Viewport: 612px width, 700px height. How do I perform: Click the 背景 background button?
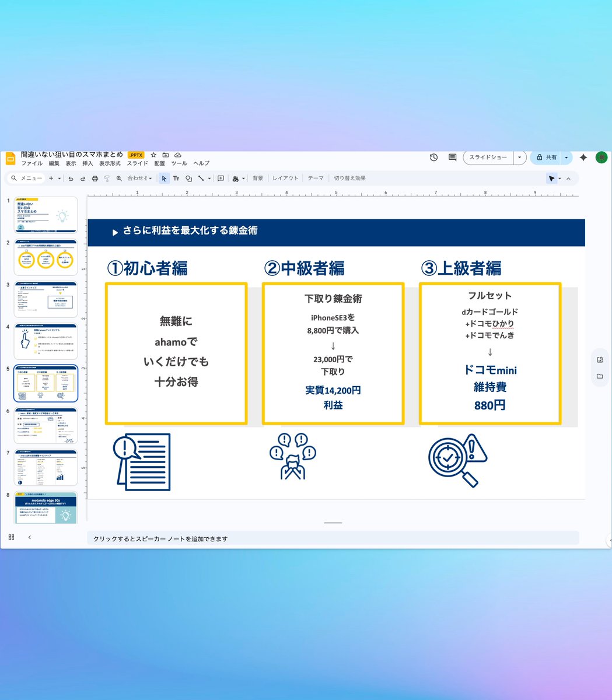click(x=258, y=178)
